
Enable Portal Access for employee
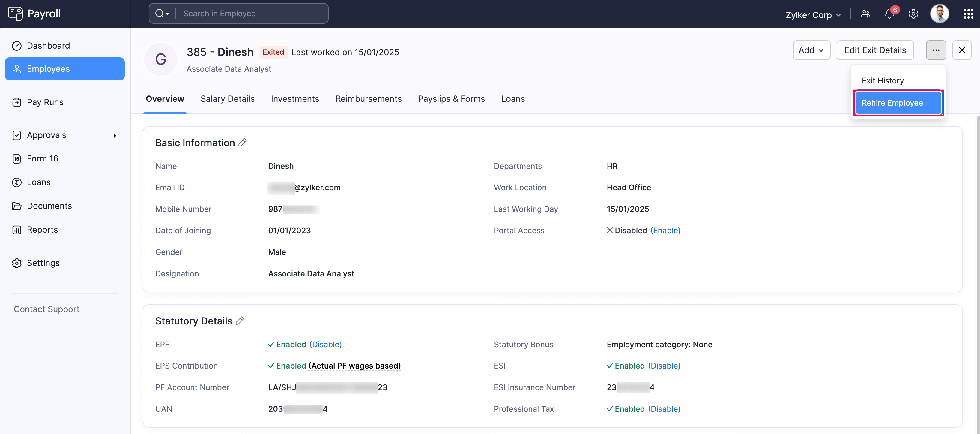pyautogui.click(x=665, y=230)
